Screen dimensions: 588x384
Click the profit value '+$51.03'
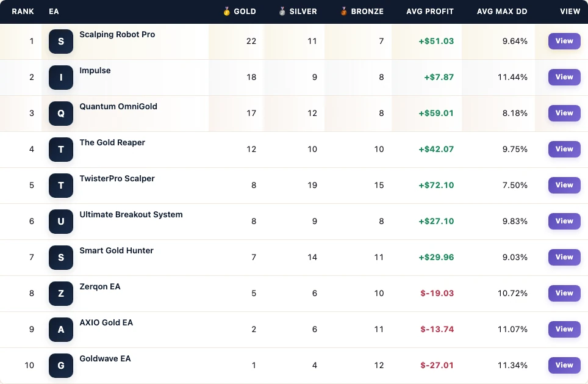coord(436,42)
